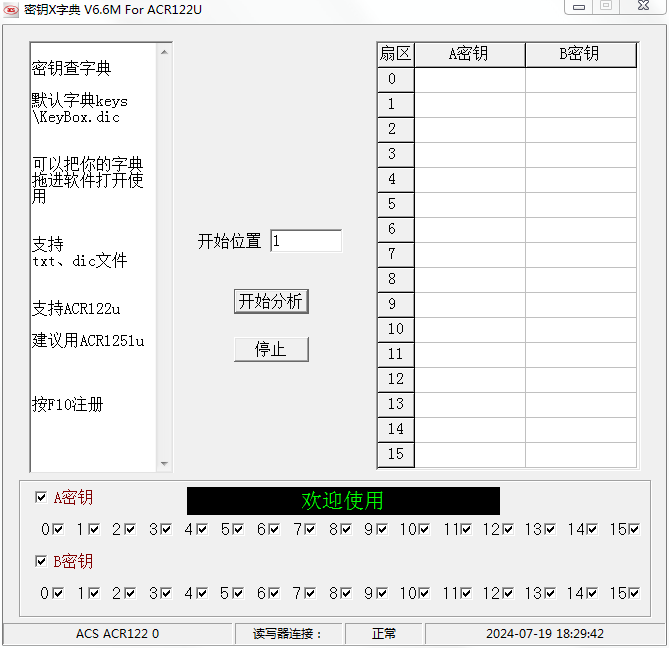Select the A密钥 cell for sector 0
This screenshot has height=648, width=669.
coord(469,80)
